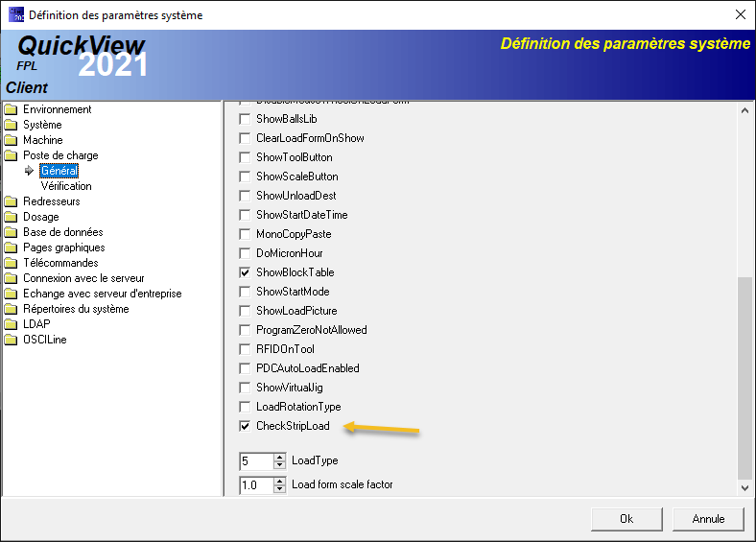The width and height of the screenshot is (756, 542).
Task: Enable the ShowStartDateTime checkbox
Action: click(245, 215)
